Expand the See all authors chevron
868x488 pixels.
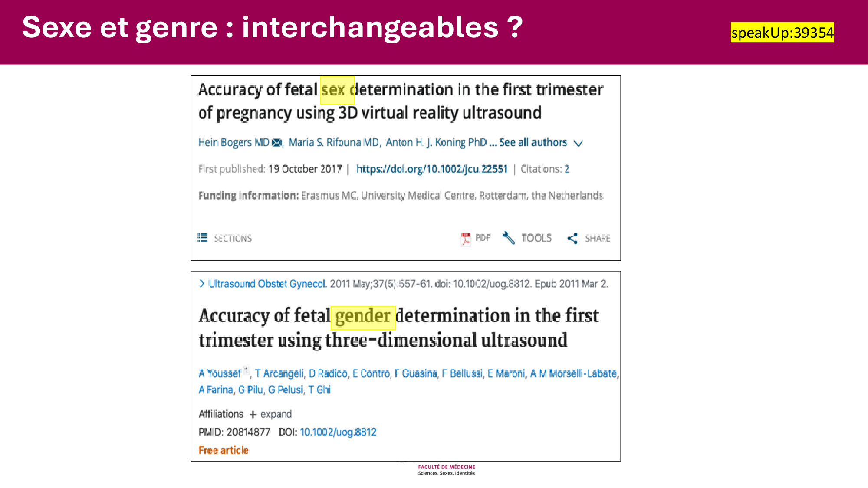coord(578,143)
